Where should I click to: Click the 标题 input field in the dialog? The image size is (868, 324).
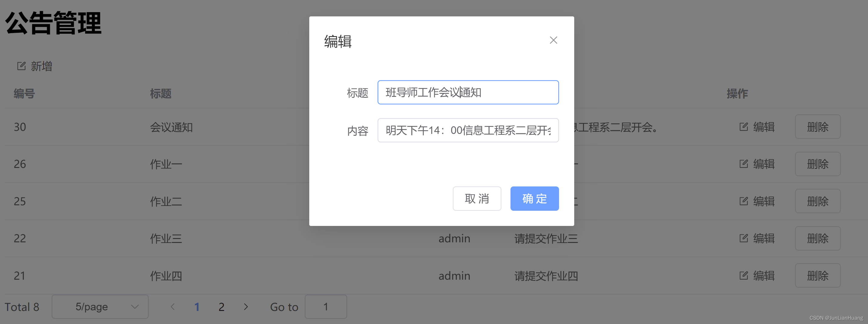(x=468, y=92)
